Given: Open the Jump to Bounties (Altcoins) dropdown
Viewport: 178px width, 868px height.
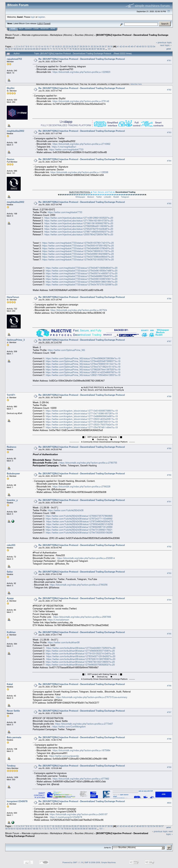Looking at the screenshot, I should tap(138, 847).
